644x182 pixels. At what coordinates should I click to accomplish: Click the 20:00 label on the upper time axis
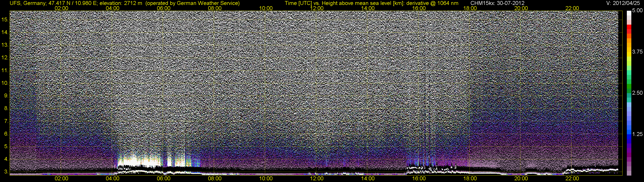tap(521, 8)
